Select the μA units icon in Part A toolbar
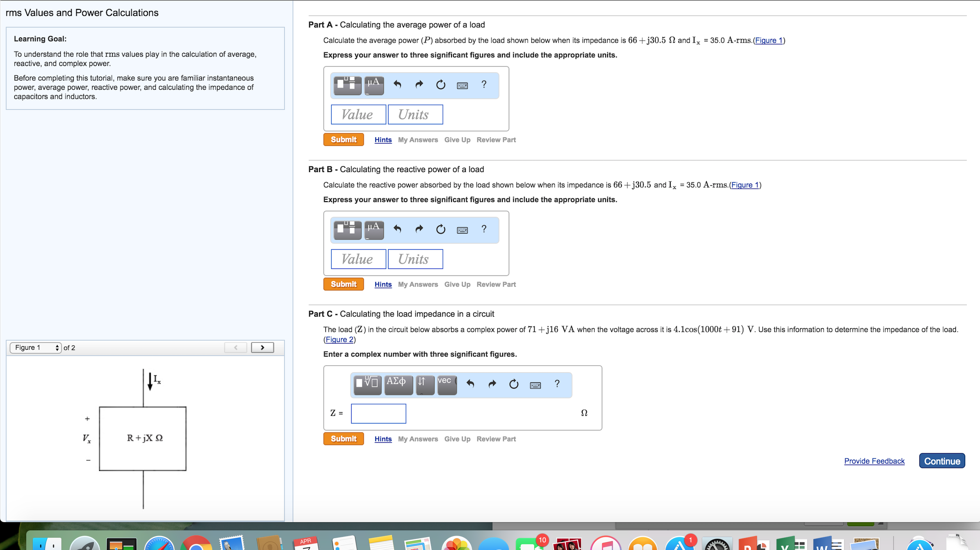 [373, 85]
